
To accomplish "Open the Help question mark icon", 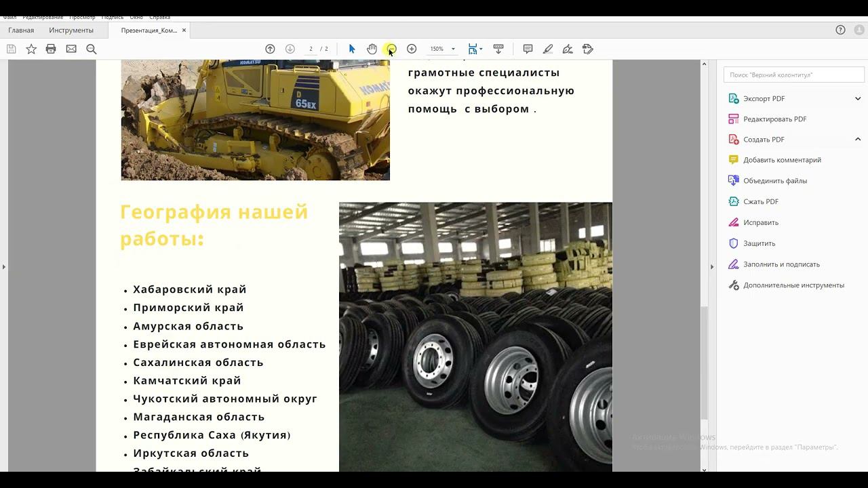I will coord(840,30).
